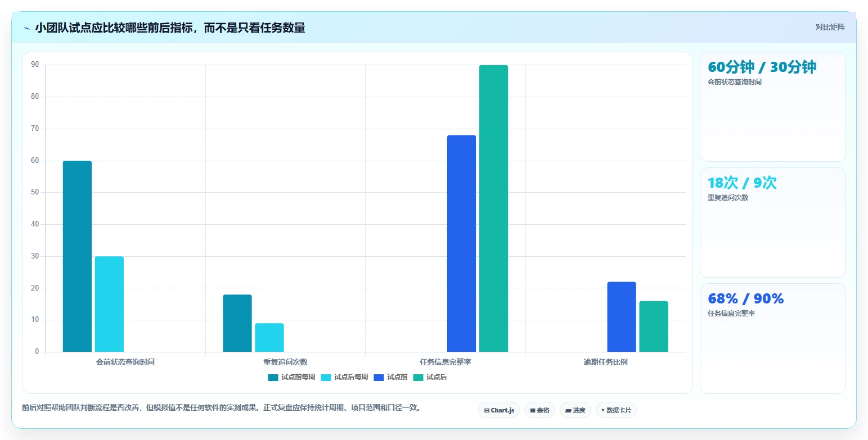Click the 60分钟 / 30分钟 card value

click(762, 67)
